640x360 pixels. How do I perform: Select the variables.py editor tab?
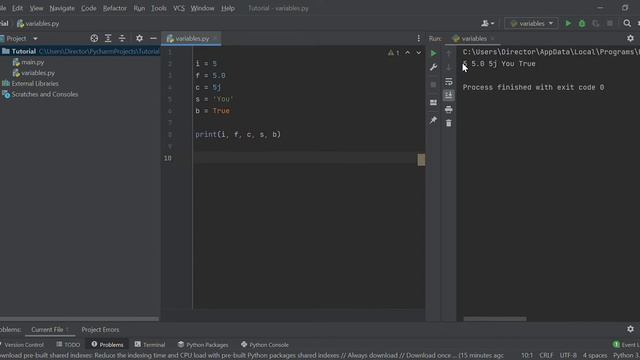pos(191,38)
